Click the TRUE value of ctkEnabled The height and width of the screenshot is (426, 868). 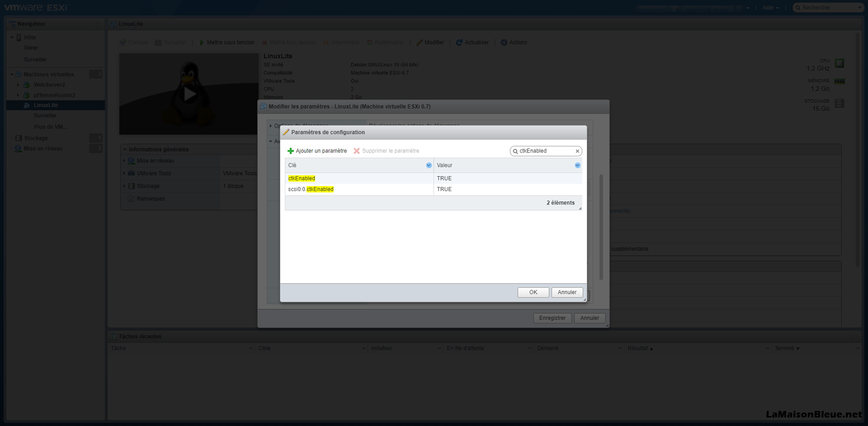(444, 178)
